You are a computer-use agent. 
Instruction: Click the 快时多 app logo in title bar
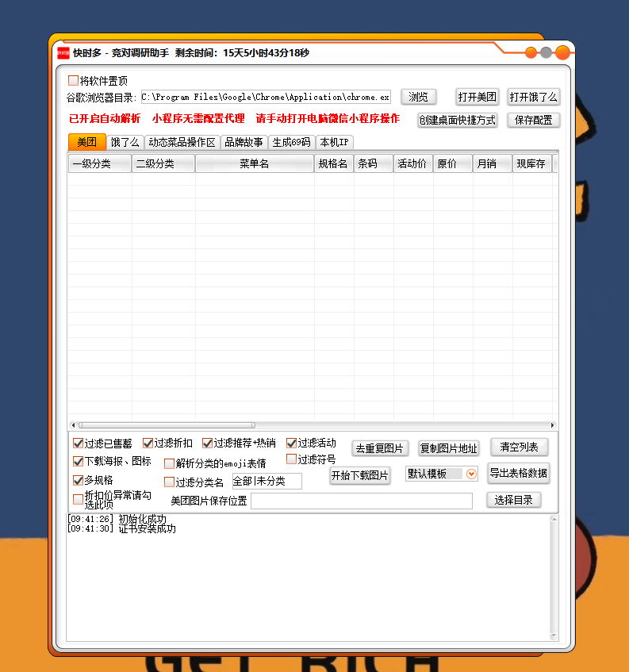point(63,53)
